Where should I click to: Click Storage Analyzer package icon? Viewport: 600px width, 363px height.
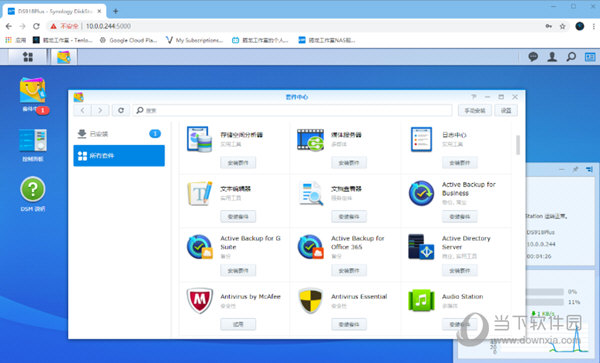tap(199, 139)
